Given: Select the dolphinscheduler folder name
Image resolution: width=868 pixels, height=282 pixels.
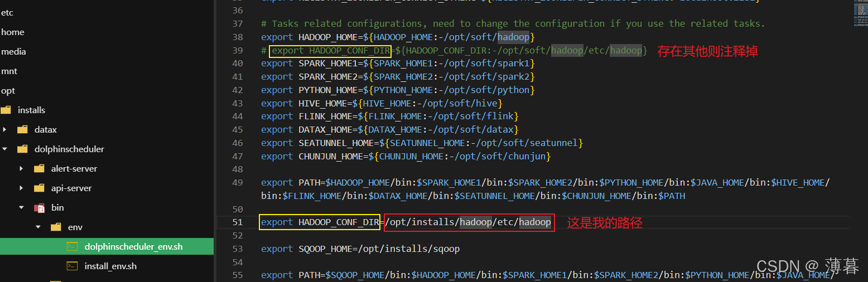Looking at the screenshot, I should (69, 149).
